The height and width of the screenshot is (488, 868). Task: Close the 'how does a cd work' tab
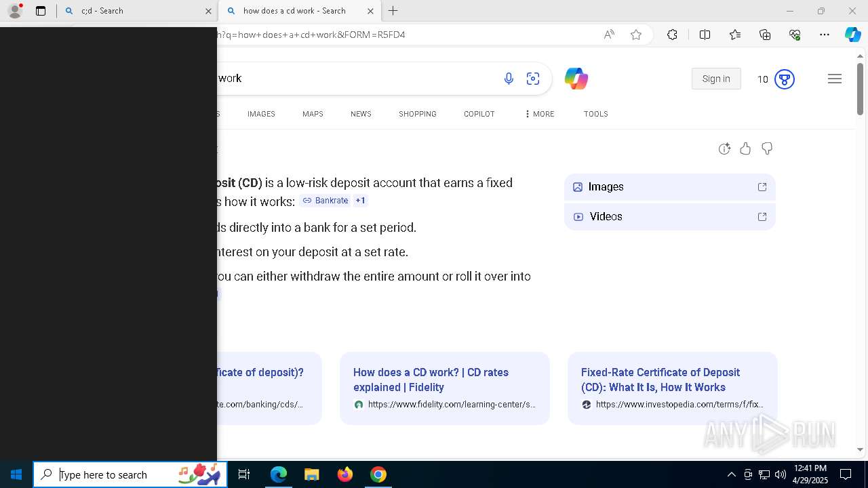click(370, 11)
